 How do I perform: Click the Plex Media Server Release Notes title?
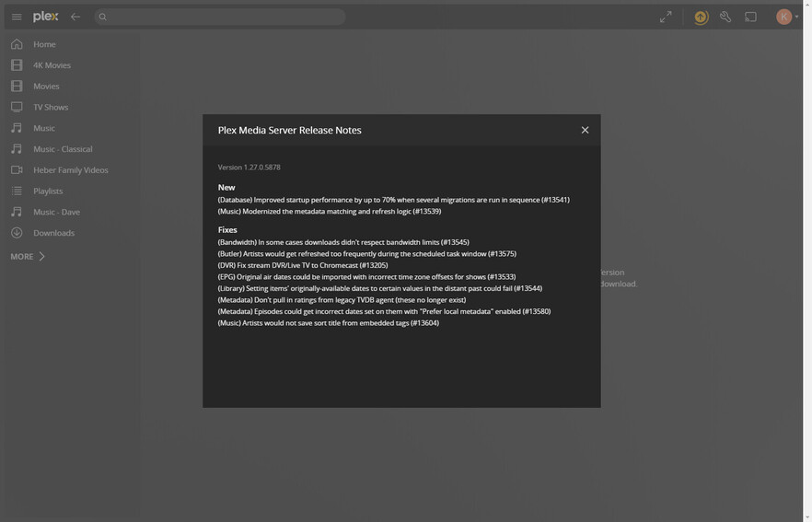pos(289,131)
